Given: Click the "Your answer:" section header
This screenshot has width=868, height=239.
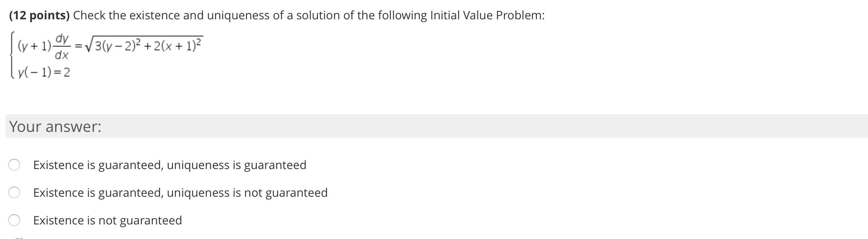Looking at the screenshot, I should (55, 126).
